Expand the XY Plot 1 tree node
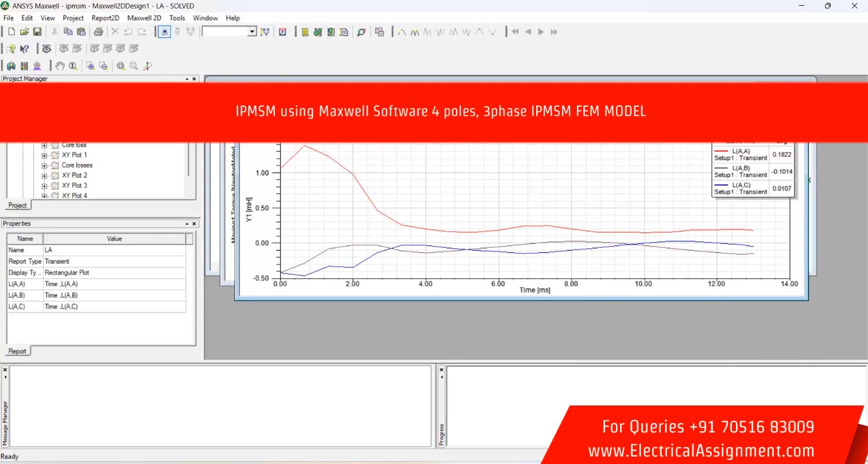Screen dimensions: 868x464 tap(44, 155)
